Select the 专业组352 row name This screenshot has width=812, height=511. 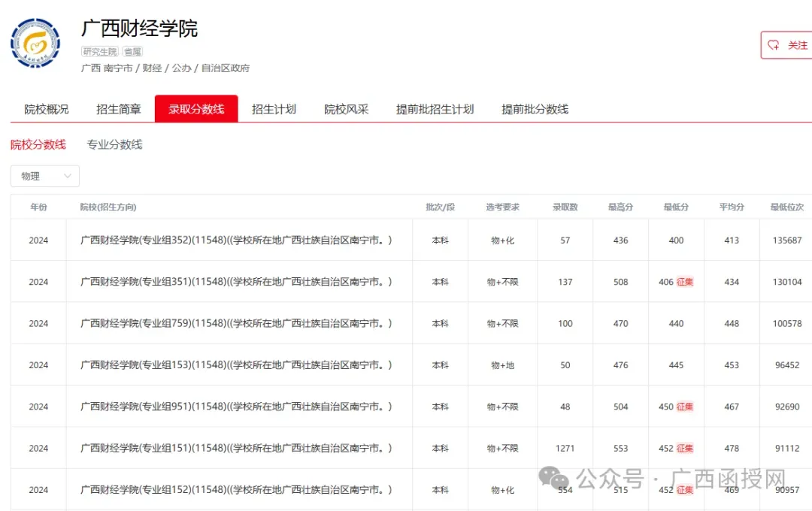coord(236,240)
